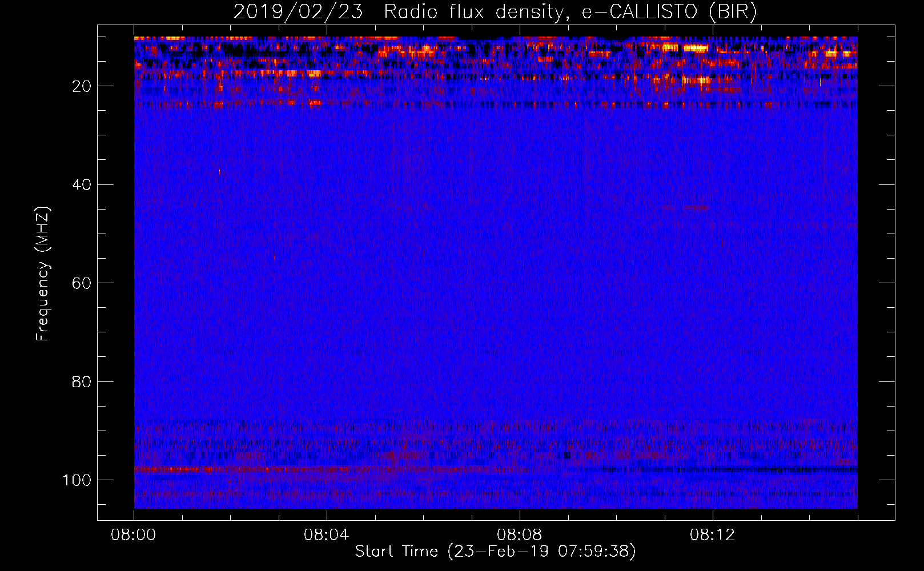Click the 100 MHz frequency tick label

coord(77,480)
